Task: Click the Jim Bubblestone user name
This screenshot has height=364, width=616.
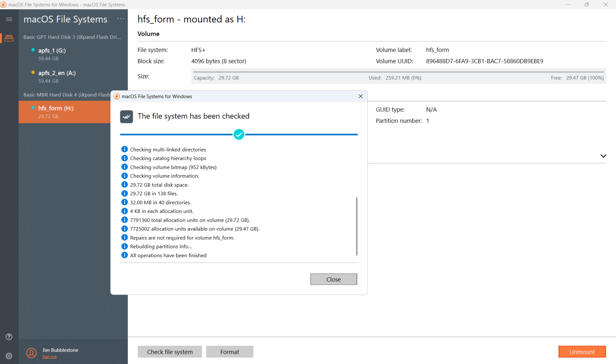Action: coord(60,350)
